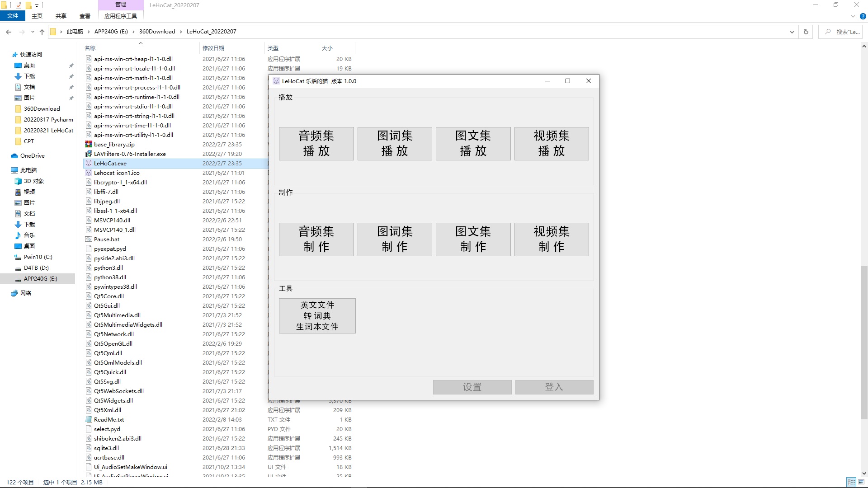
Task: Open the recent locations dropdown arrow
Action: tap(33, 32)
